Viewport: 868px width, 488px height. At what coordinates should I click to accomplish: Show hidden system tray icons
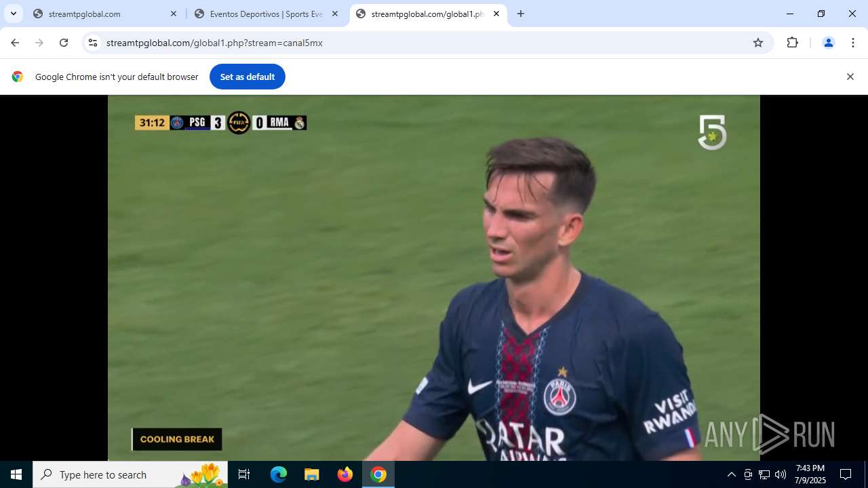[x=731, y=474]
